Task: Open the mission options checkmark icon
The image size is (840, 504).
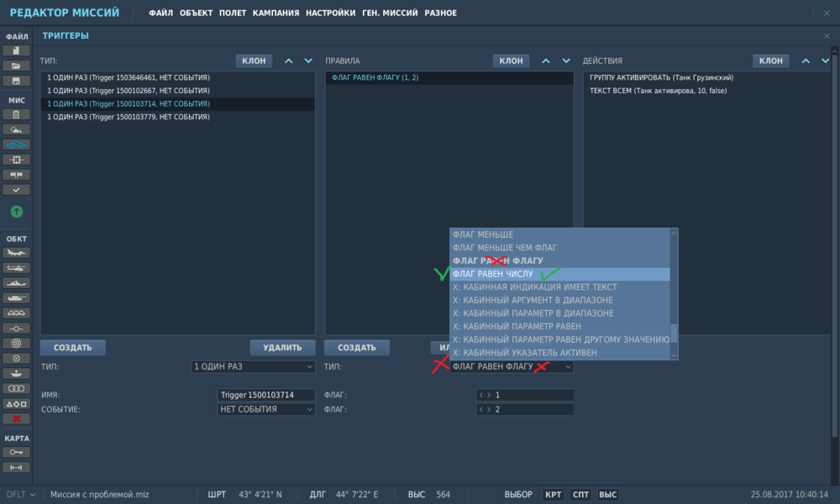Action: [x=16, y=190]
